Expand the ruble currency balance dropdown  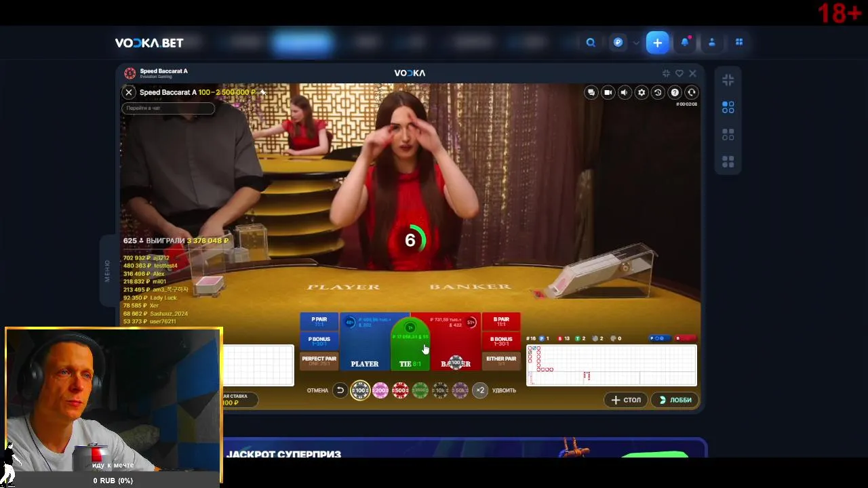pos(636,43)
